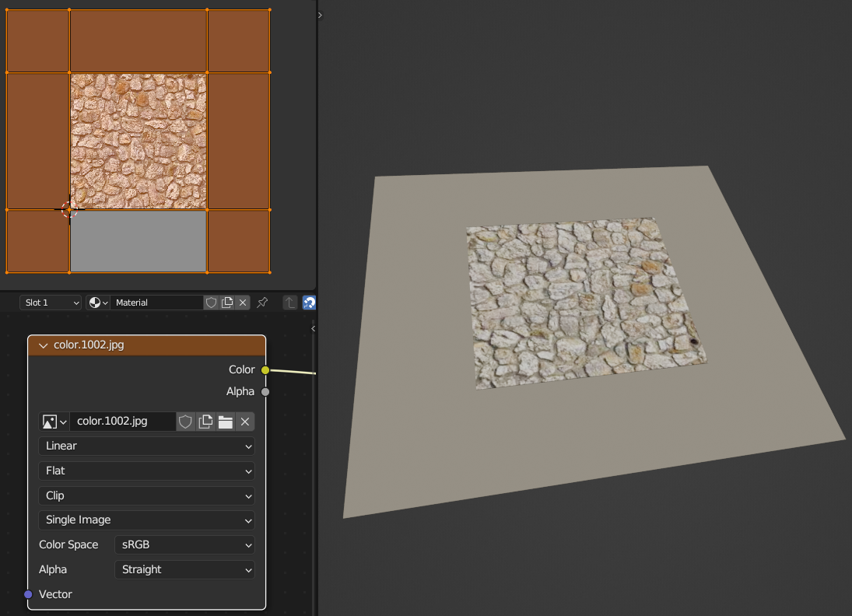The height and width of the screenshot is (616, 852).
Task: Select the stone-textured face in the 3D viewport
Action: pyautogui.click(x=586, y=302)
